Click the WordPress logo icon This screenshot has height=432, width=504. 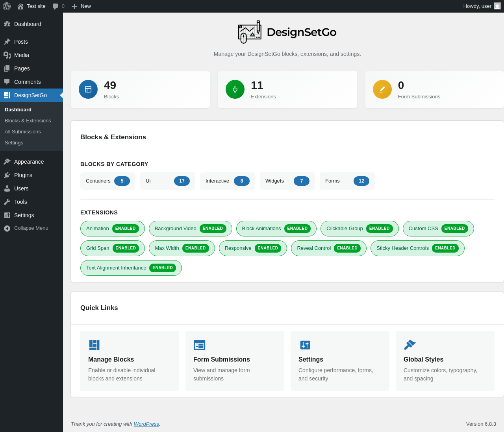[7, 6]
